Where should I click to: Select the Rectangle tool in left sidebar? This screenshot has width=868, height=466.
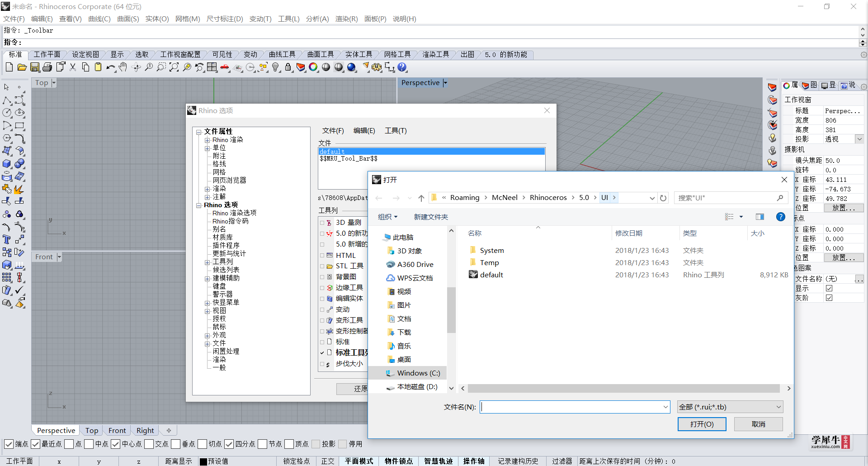(19, 125)
